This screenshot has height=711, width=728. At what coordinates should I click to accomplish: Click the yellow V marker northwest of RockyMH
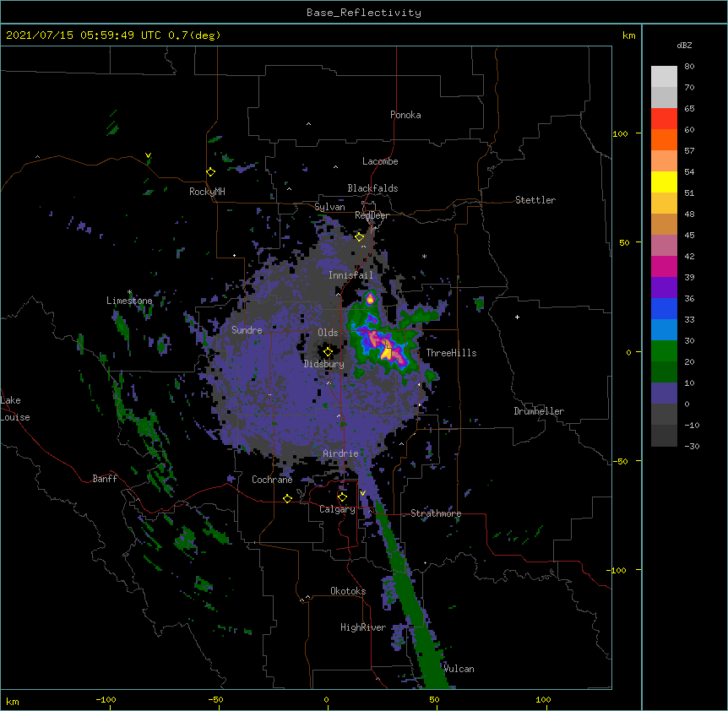(148, 155)
